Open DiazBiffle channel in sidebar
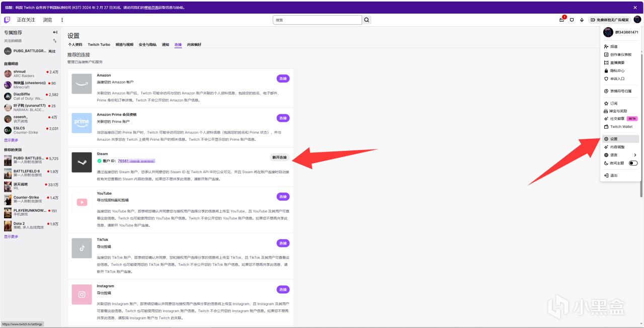 point(31,96)
